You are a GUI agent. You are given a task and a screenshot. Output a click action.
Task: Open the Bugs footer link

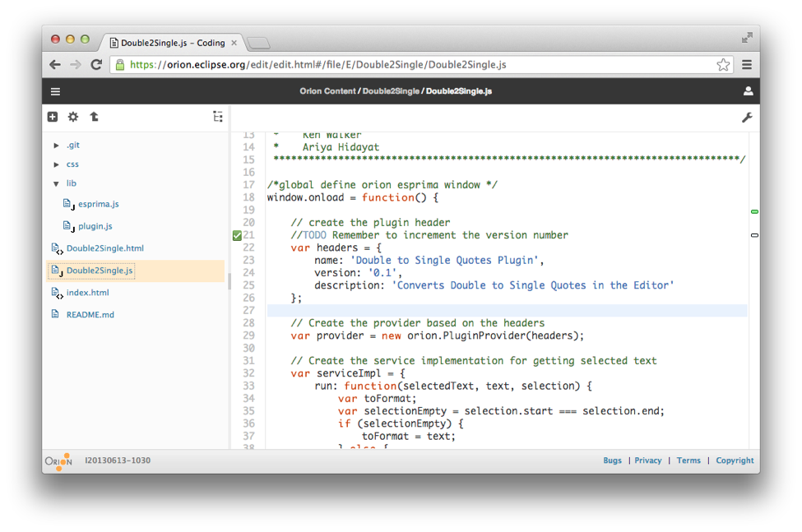tap(612, 460)
